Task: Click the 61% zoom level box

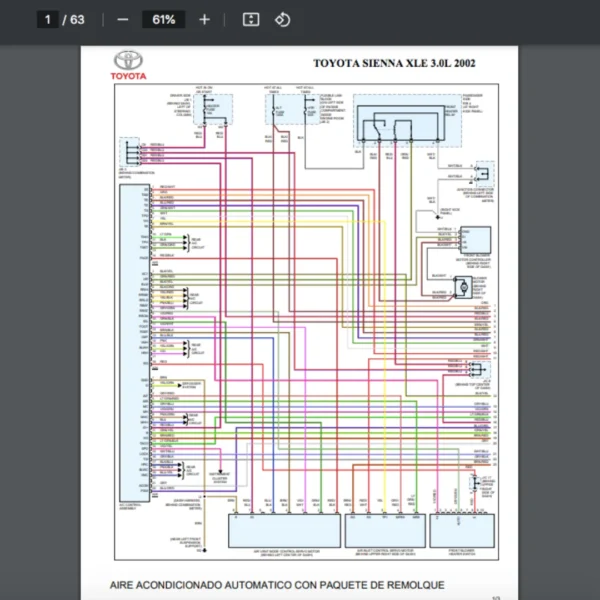Action: (x=164, y=20)
